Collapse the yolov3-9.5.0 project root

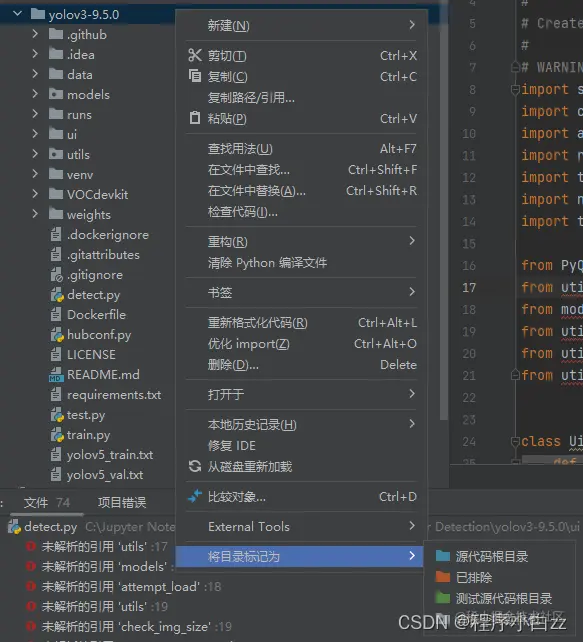point(17,14)
